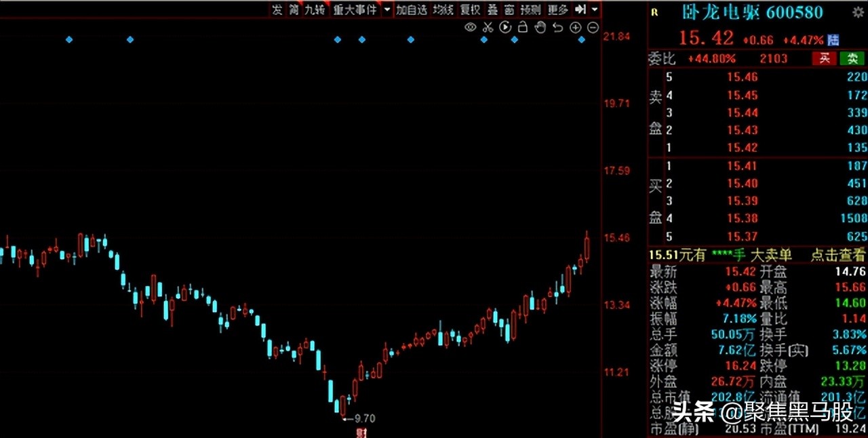Toggle 均线 moving averages
Viewport: 868px width, 438px height.
tap(443, 9)
